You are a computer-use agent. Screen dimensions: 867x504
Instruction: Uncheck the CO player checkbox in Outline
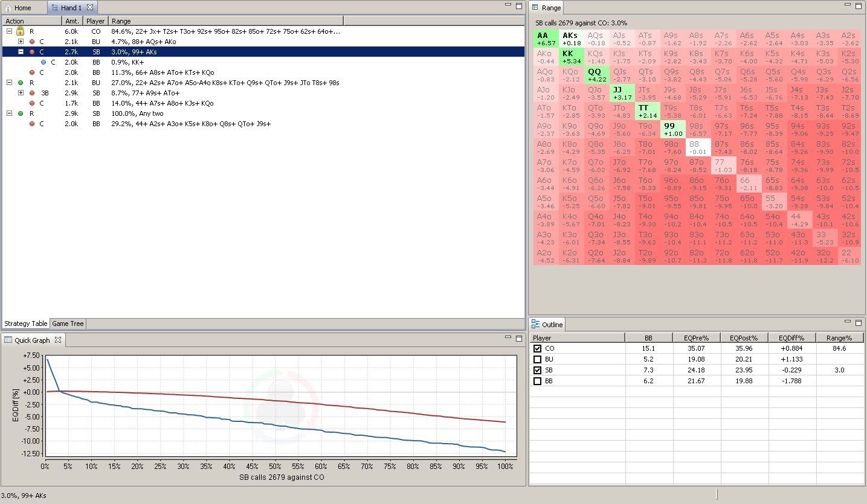click(538, 348)
